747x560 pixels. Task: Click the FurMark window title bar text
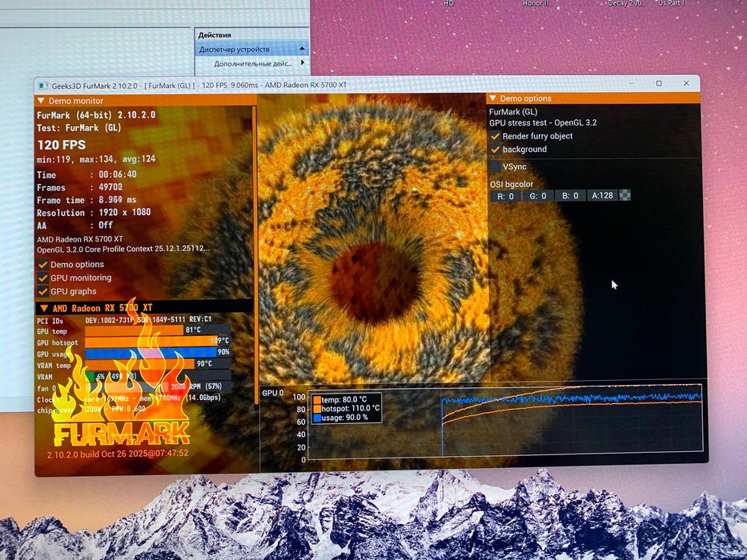click(x=199, y=86)
